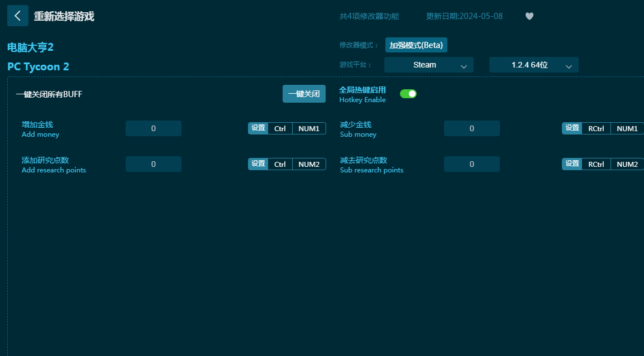Click NUM1 key for Add money
The width and height of the screenshot is (644, 356).
coord(309,128)
